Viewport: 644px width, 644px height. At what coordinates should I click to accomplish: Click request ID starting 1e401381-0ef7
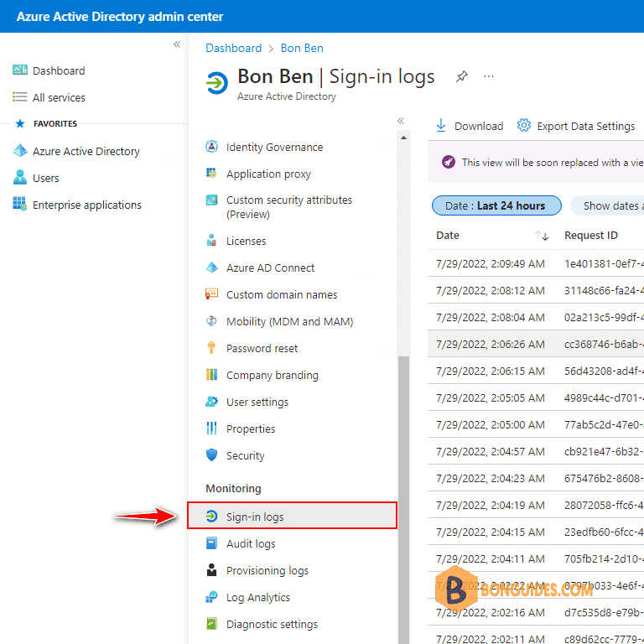pyautogui.click(x=604, y=263)
